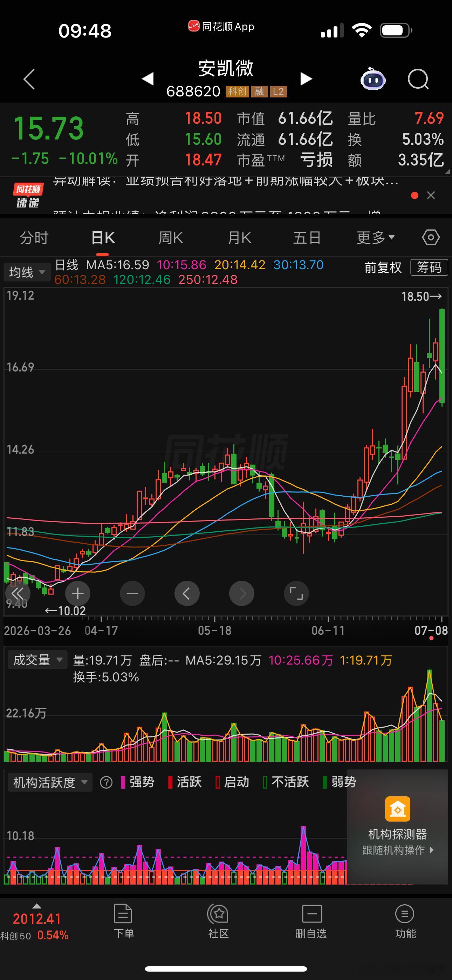Switch to 五日 five-day tab

[x=307, y=238]
